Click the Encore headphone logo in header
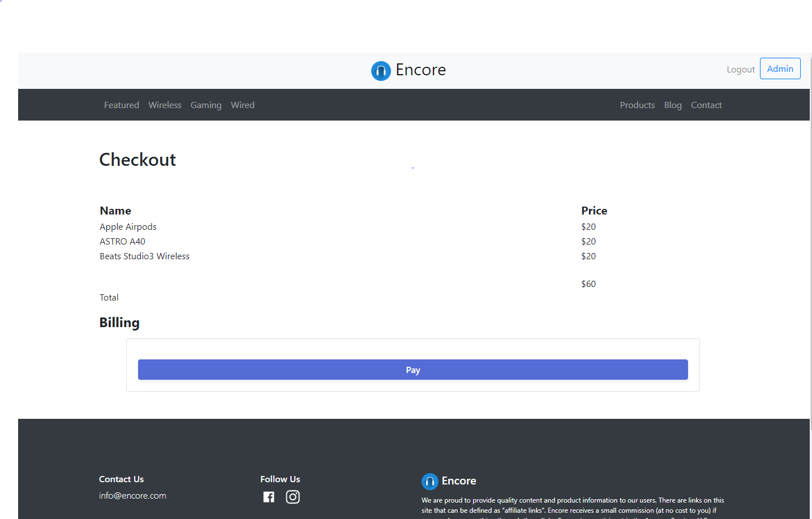This screenshot has width=812, height=519. click(381, 71)
